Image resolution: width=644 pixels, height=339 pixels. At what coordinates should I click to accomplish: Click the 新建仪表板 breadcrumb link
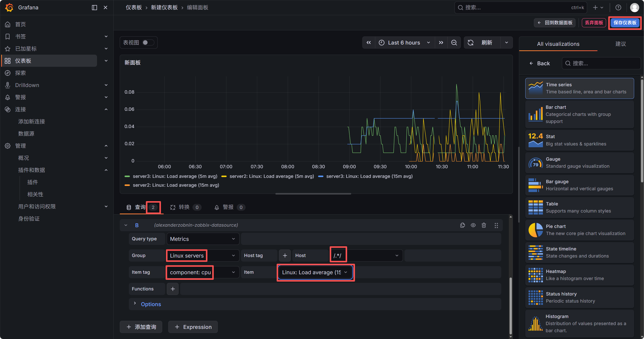tap(164, 8)
